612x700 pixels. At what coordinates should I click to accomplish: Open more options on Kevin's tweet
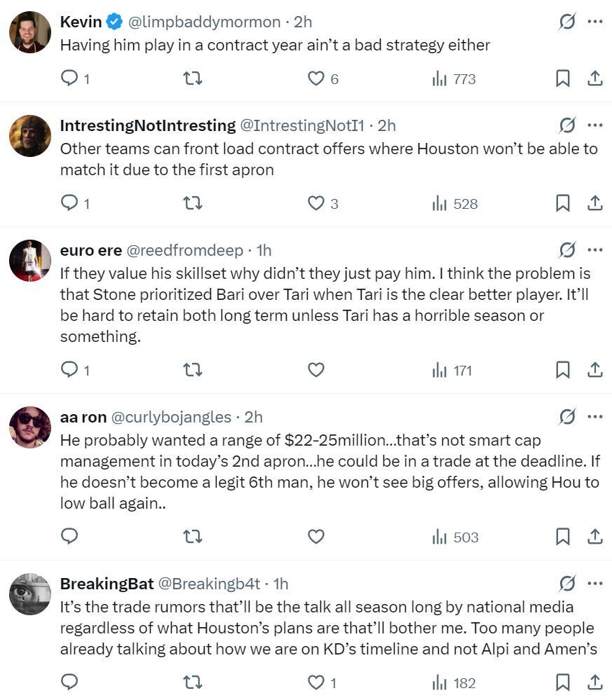[595, 22]
